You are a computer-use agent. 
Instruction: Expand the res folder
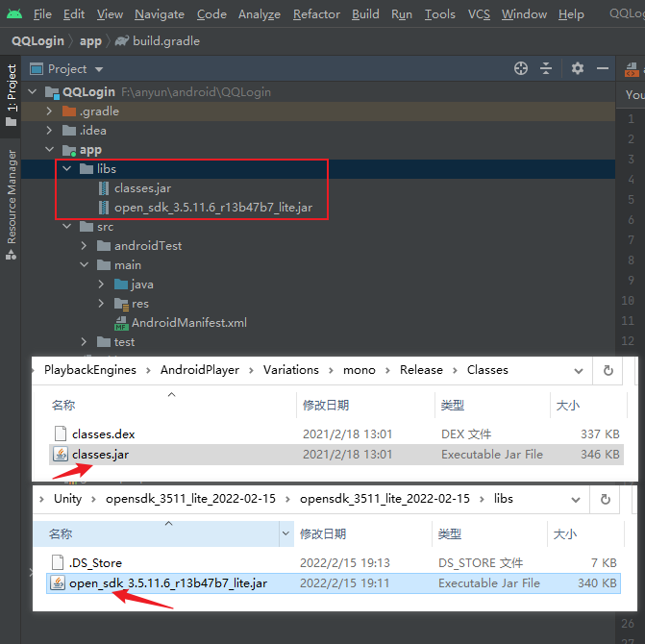pyautogui.click(x=101, y=304)
